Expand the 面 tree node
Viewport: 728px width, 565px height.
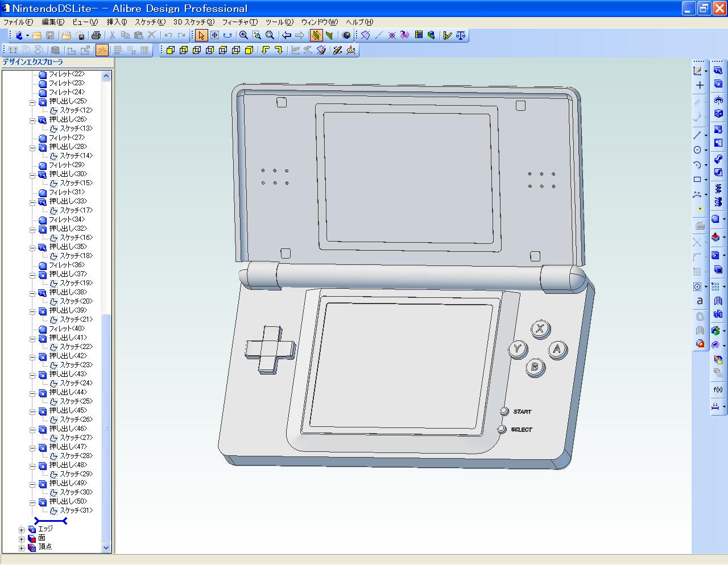click(x=22, y=538)
